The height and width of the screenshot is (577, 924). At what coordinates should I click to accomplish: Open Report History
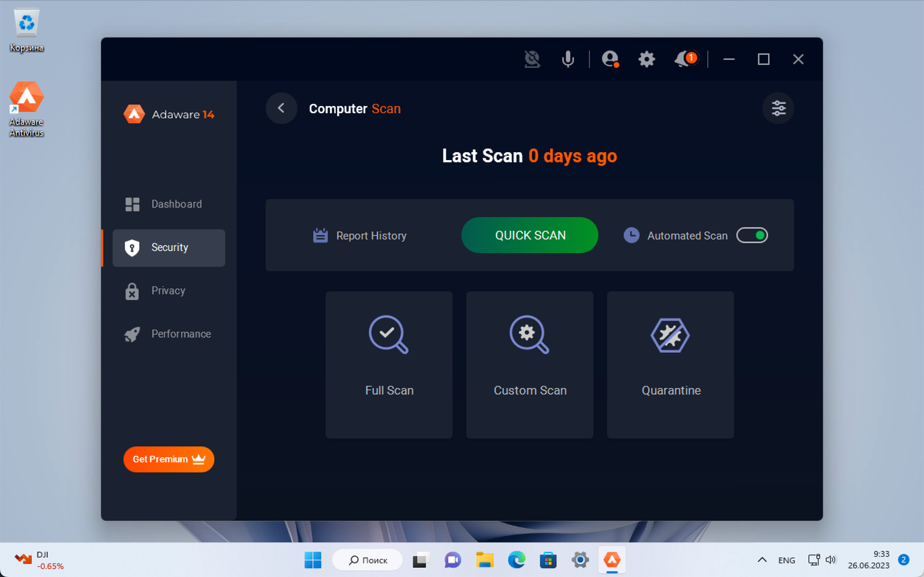pyautogui.click(x=360, y=236)
